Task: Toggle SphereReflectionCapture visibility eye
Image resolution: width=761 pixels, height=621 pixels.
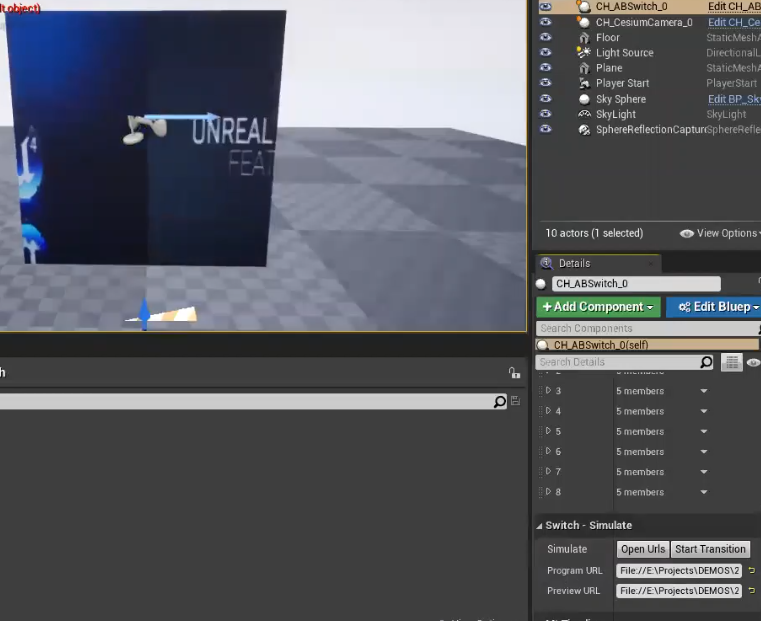Action: (x=546, y=129)
